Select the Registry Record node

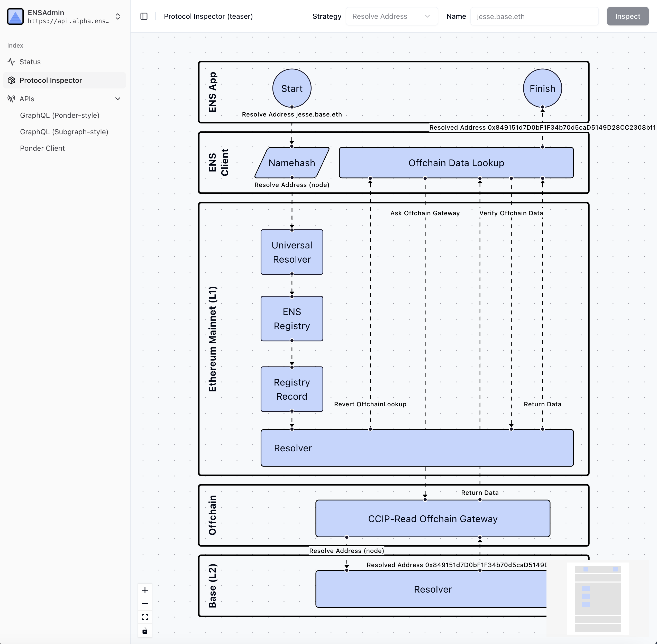point(292,389)
